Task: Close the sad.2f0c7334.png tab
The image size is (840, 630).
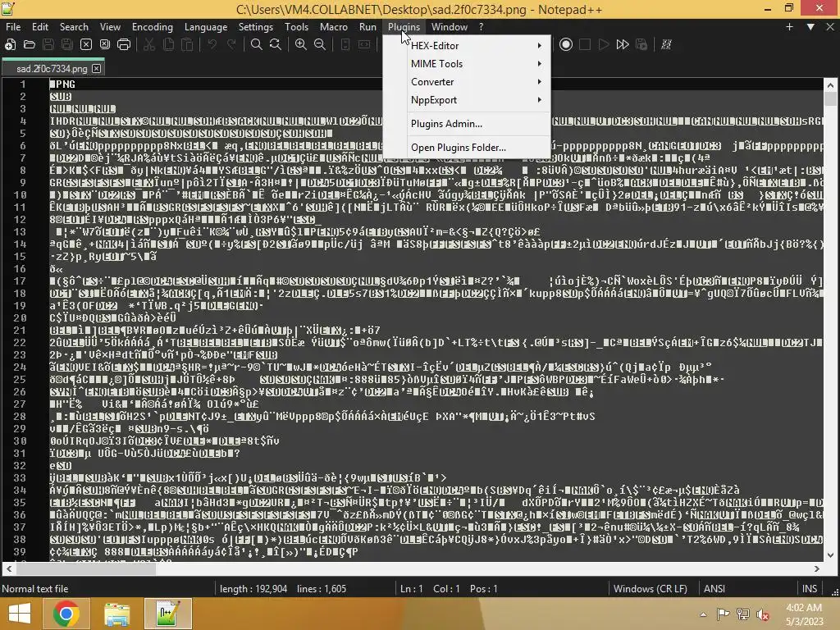Action: tap(97, 69)
